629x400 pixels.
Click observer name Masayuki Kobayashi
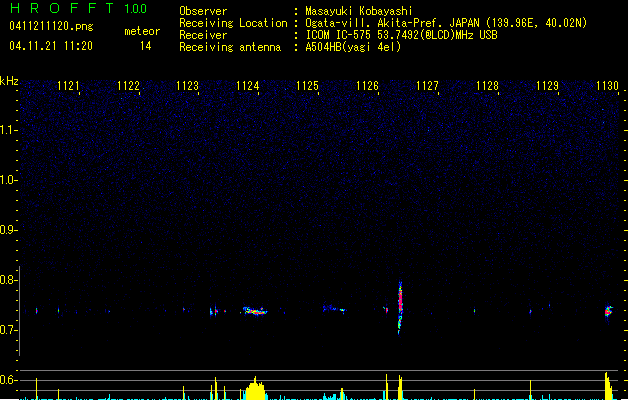tap(359, 11)
